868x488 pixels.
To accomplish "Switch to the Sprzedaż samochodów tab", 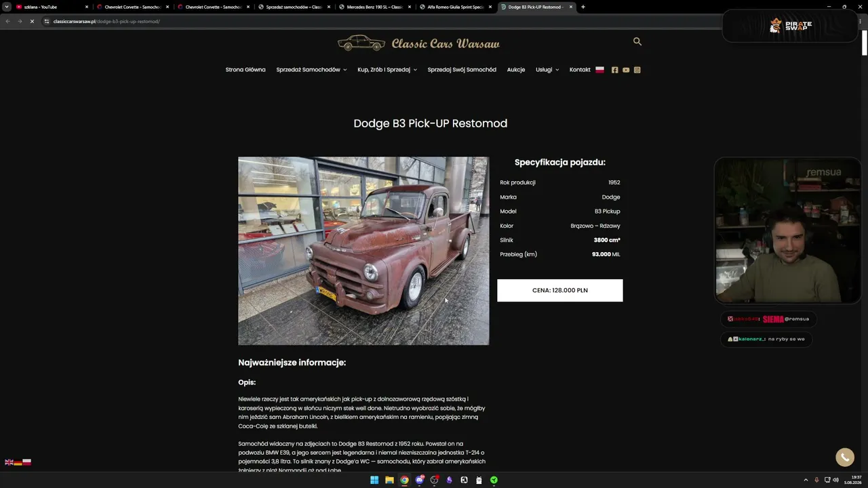I will [294, 7].
